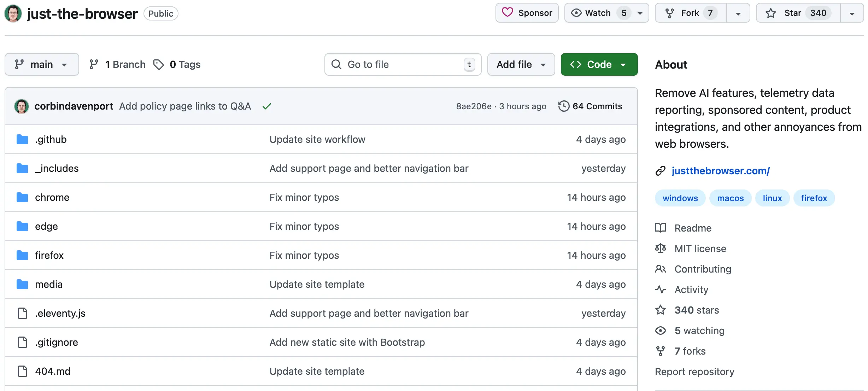The height and width of the screenshot is (391, 868).
Task: Select the firefox topic tag
Action: coord(814,198)
